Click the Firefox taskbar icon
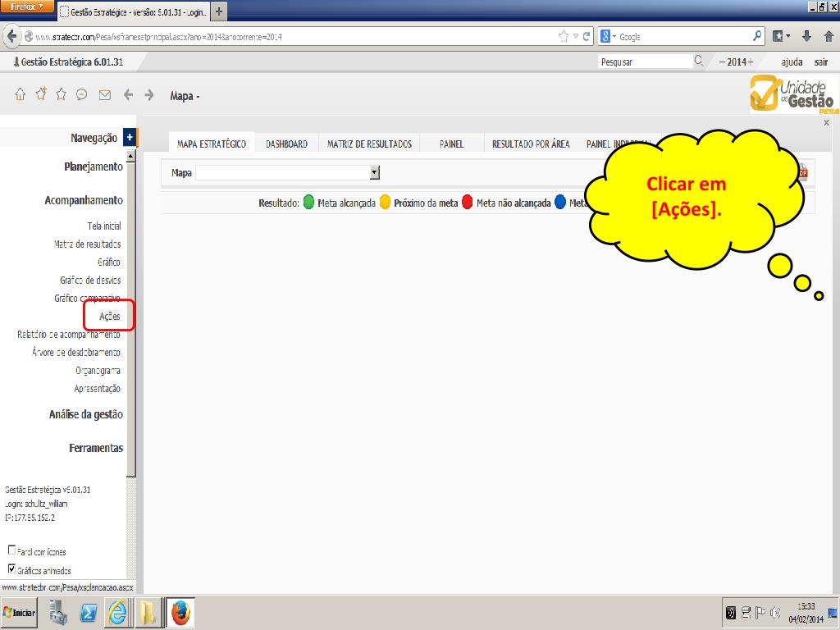This screenshot has width=840, height=630. 180,612
